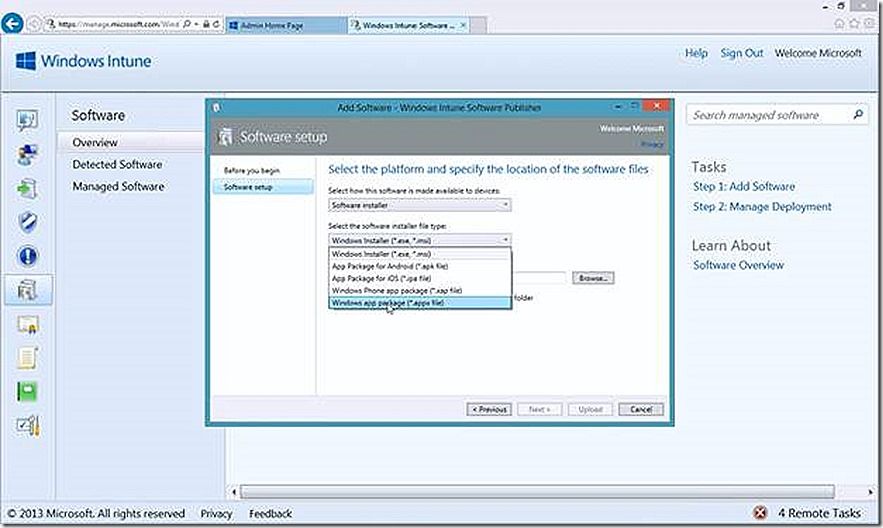The width and height of the screenshot is (883, 528).
Task: Click the browser back arrow button
Action: tap(12, 24)
